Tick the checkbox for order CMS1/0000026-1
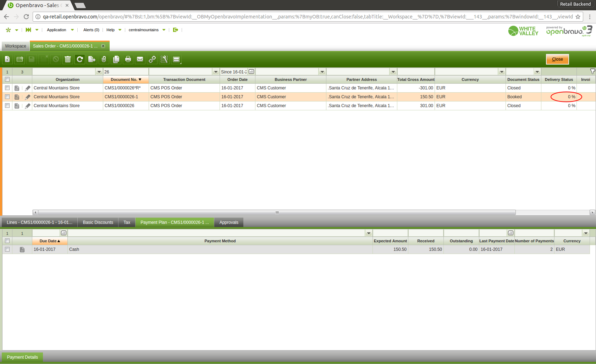The image size is (596, 364). pyautogui.click(x=7, y=97)
